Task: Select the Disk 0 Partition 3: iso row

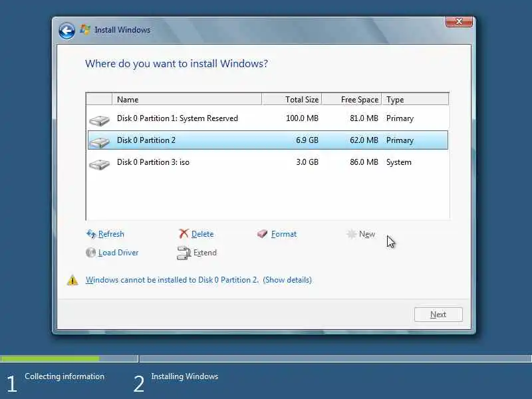Action: (268, 162)
